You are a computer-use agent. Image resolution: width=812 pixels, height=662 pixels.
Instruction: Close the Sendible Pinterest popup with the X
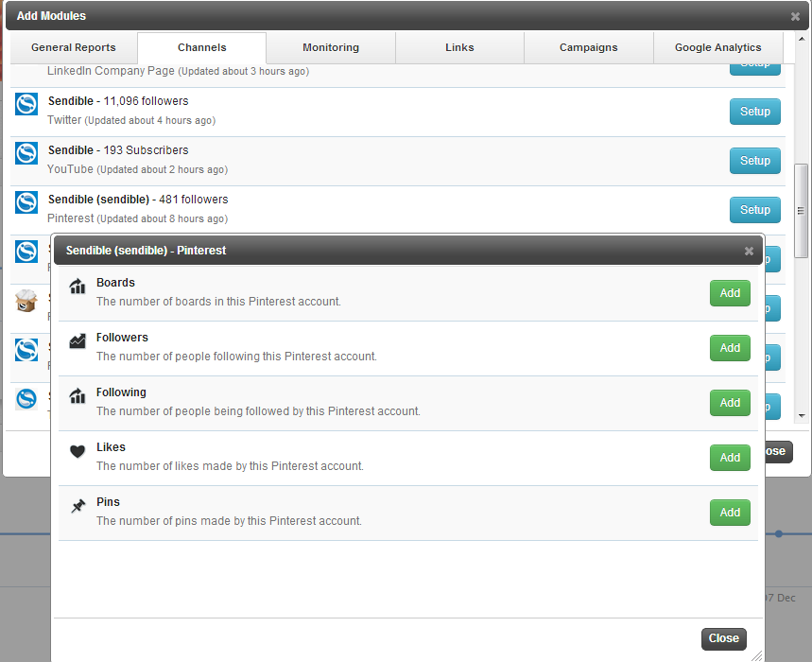click(749, 251)
